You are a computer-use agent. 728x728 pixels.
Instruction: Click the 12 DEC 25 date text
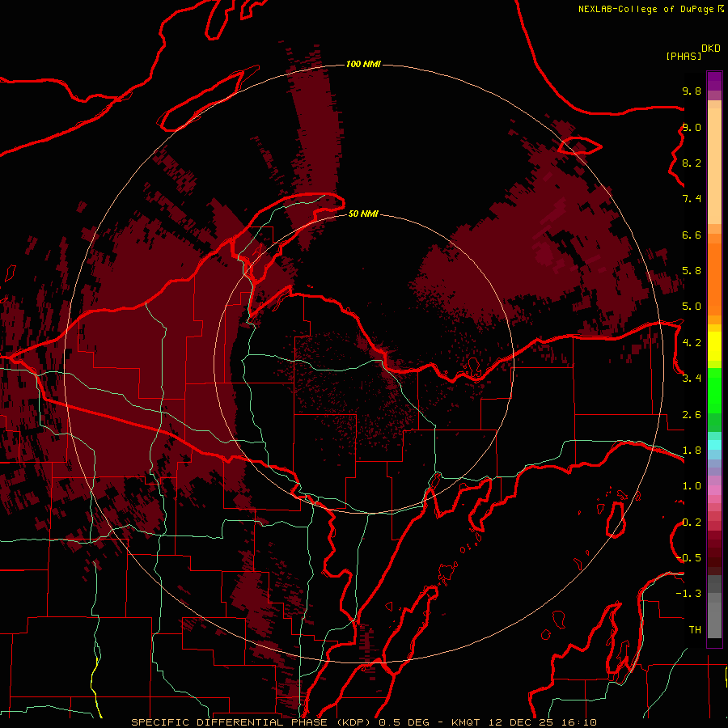point(522,722)
